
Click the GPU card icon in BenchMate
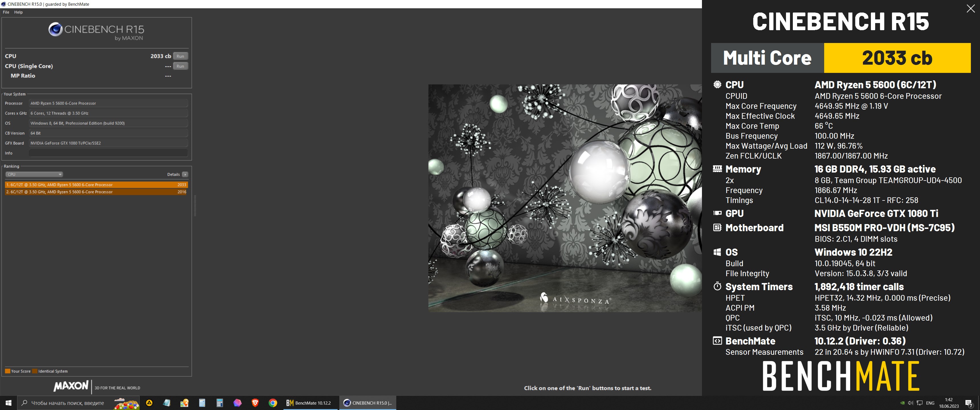click(717, 213)
